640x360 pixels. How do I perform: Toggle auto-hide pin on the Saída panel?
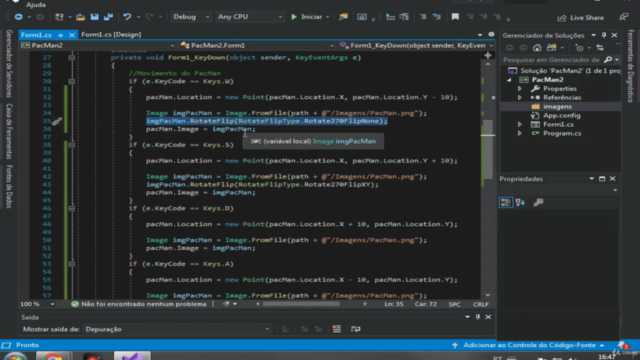pyautogui.click(x=478, y=317)
